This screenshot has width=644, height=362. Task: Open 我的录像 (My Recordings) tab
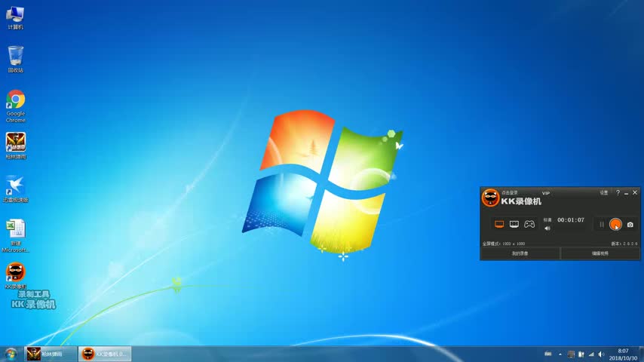pyautogui.click(x=520, y=253)
